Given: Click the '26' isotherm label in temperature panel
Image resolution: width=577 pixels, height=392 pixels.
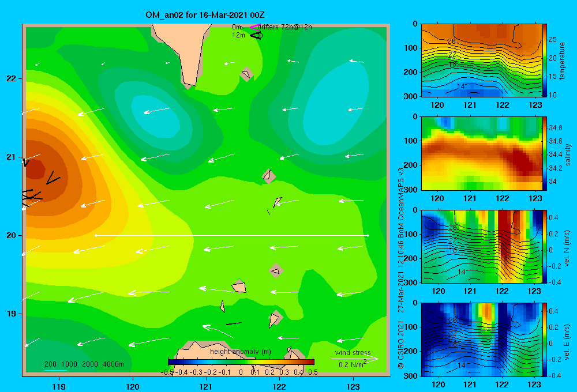Looking at the screenshot, I should [x=452, y=41].
